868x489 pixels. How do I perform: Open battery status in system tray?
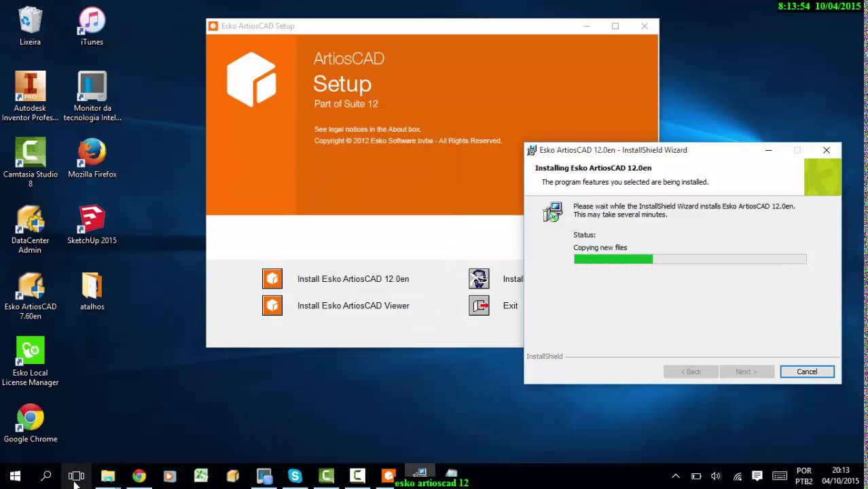(696, 476)
